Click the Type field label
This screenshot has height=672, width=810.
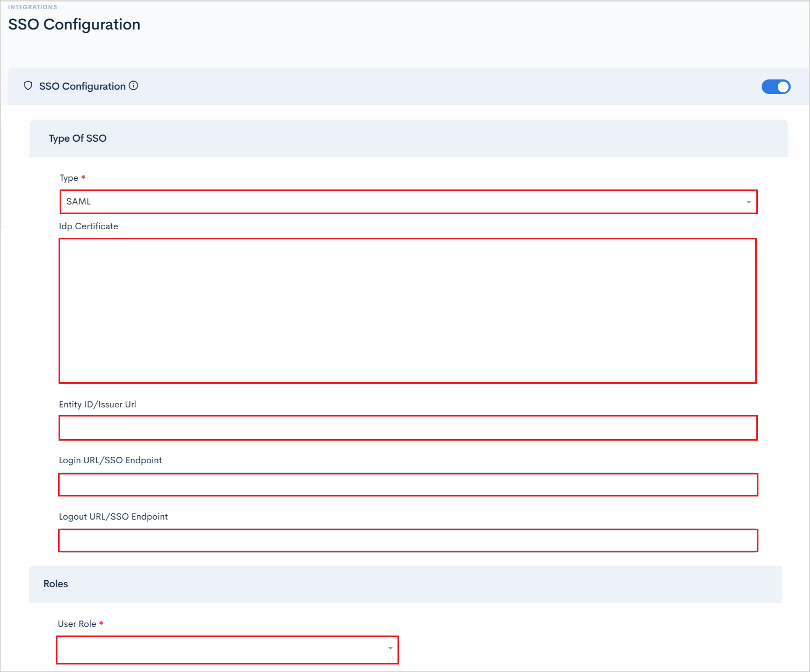click(69, 178)
